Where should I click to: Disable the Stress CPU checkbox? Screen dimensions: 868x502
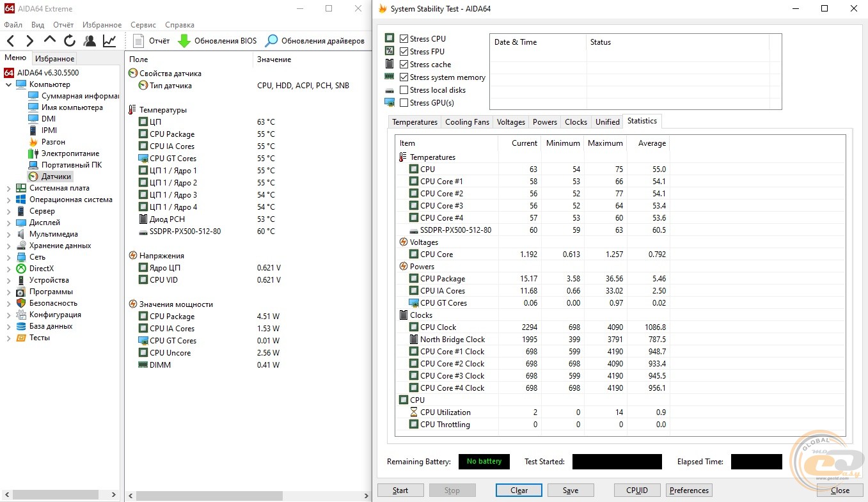coord(404,39)
